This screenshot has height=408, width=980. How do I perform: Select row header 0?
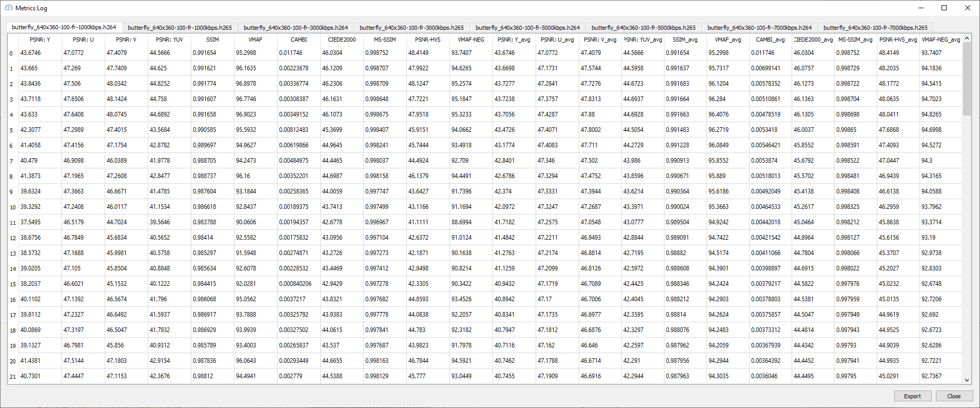coord(13,53)
